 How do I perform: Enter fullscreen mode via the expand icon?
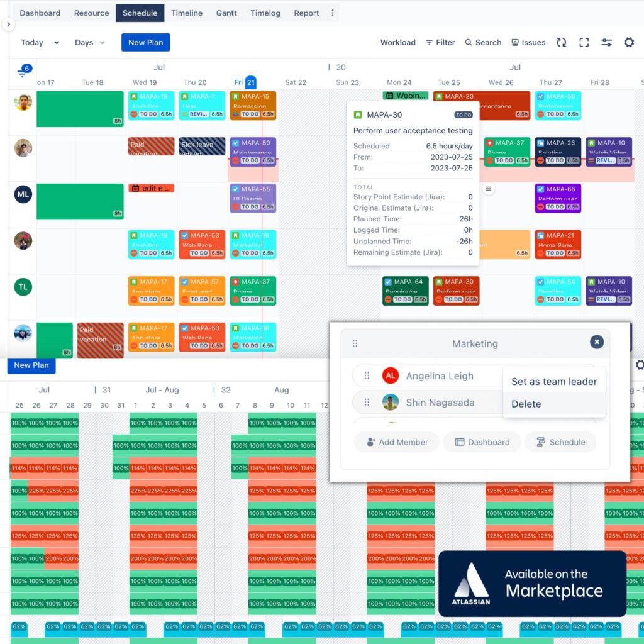coord(584,42)
